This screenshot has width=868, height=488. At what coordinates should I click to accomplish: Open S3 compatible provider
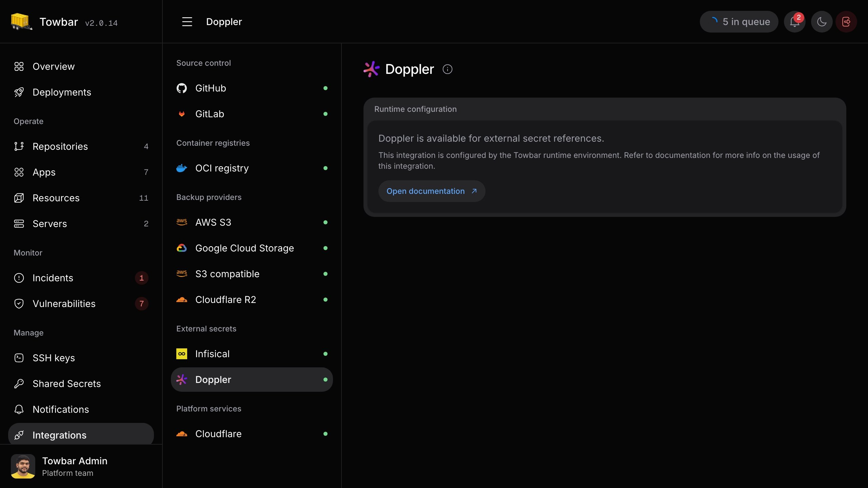tap(252, 274)
